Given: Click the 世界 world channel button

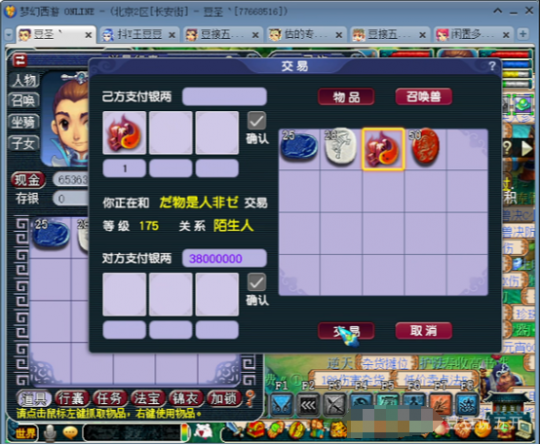Looking at the screenshot, I should 25,433.
